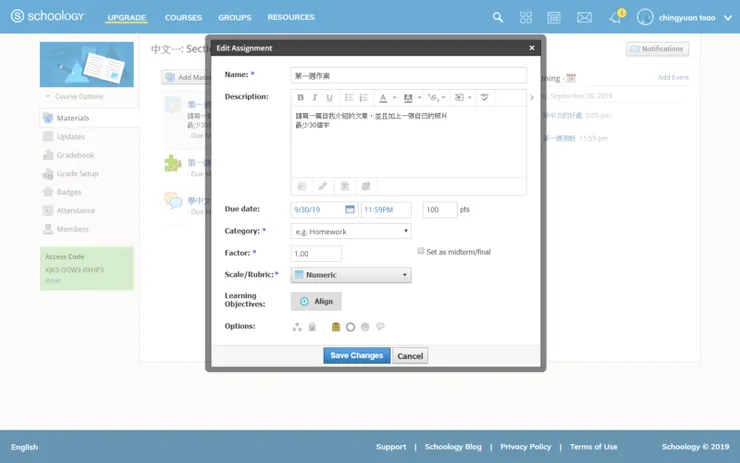This screenshot has height=463, width=740.
Task: Open the text color dropdown arrow
Action: [x=395, y=98]
